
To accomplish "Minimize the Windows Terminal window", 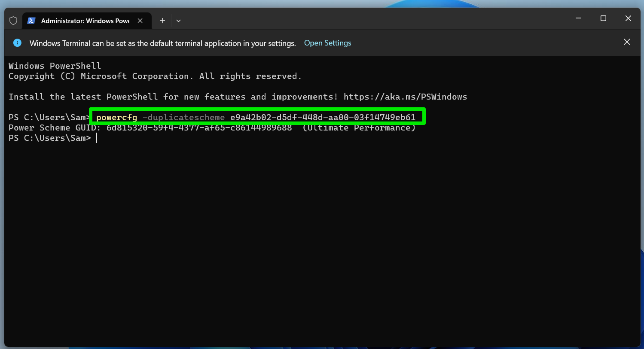I will 578,18.
